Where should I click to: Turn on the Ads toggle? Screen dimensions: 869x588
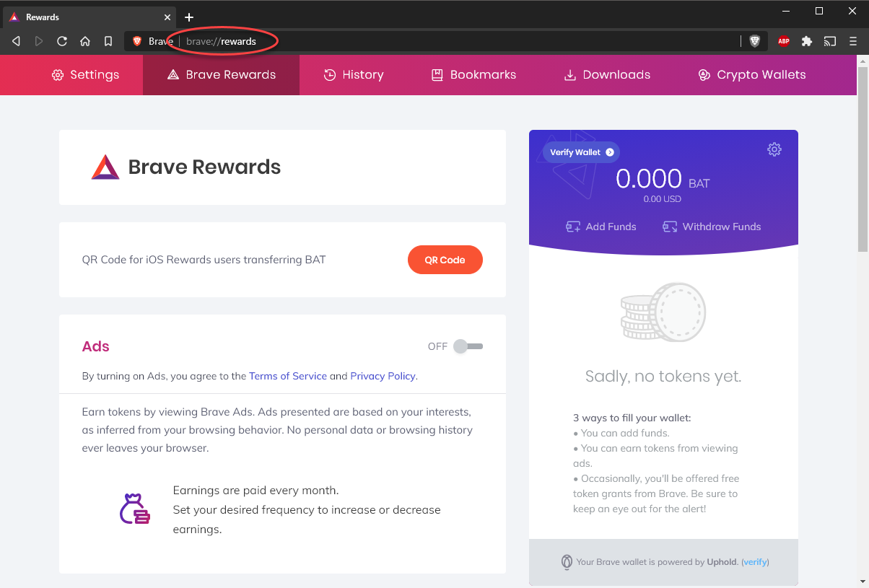(468, 346)
